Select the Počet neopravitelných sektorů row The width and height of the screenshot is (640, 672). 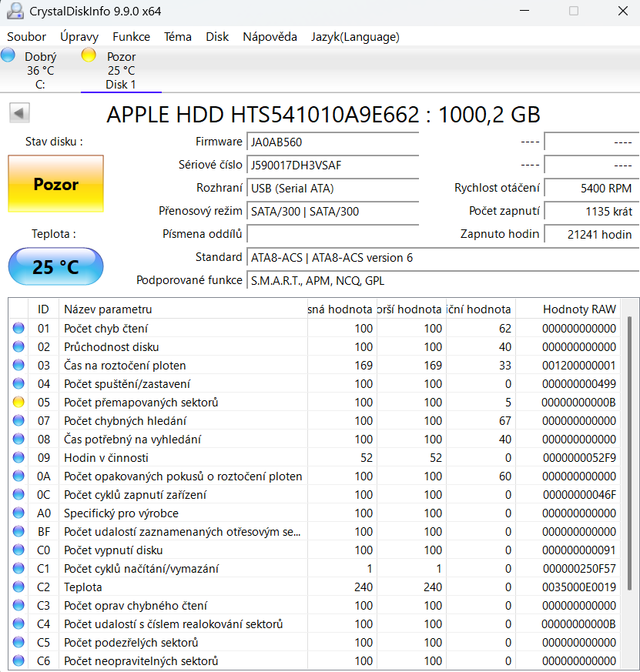[314, 661]
